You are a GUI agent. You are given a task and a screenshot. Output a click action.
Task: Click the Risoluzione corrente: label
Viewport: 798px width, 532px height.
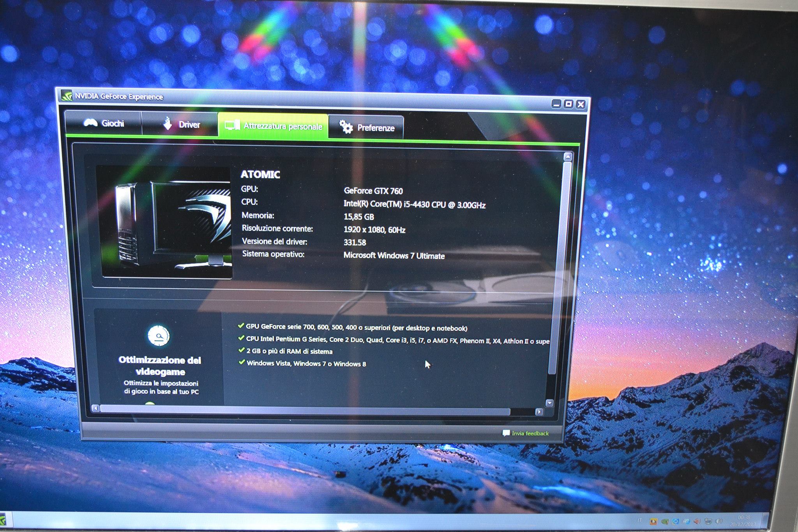[277, 228]
